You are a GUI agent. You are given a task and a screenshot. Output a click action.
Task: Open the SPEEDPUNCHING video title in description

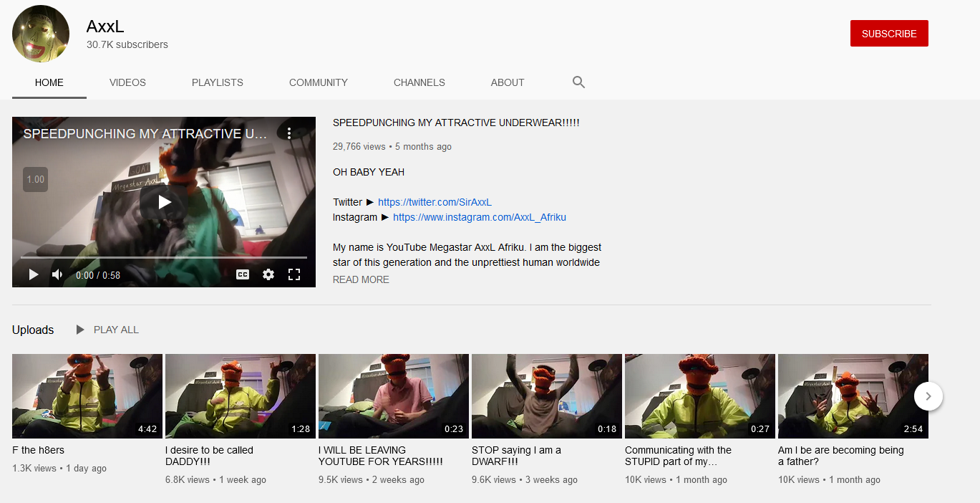tap(456, 123)
